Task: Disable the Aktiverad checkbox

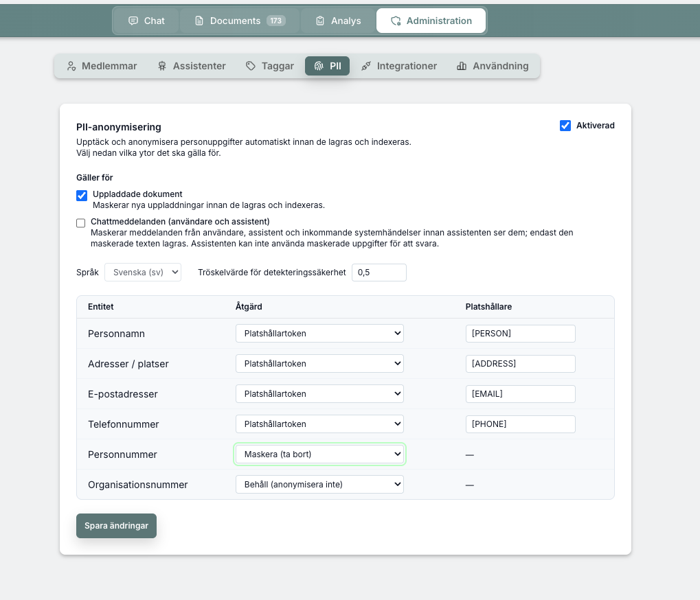Action: pos(565,126)
